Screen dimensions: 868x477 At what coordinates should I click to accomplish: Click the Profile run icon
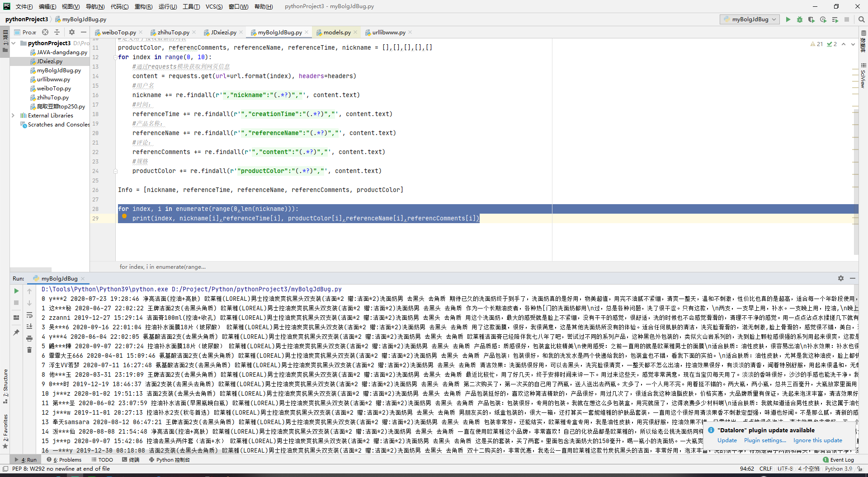(823, 19)
